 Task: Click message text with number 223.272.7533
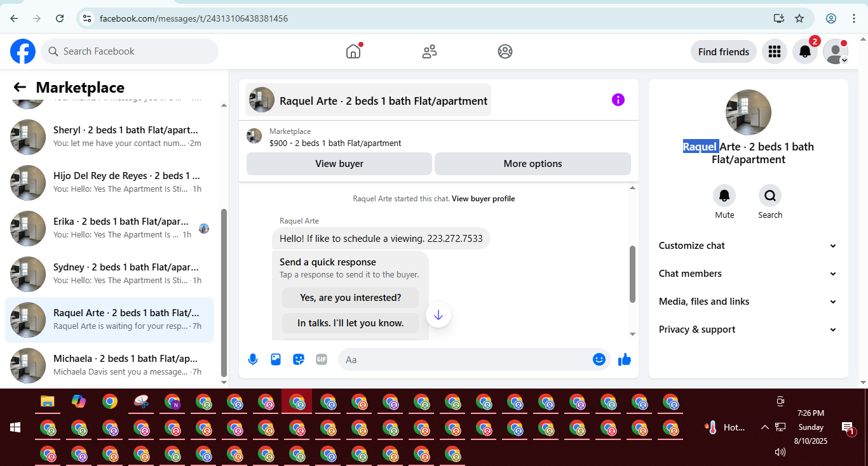click(381, 239)
